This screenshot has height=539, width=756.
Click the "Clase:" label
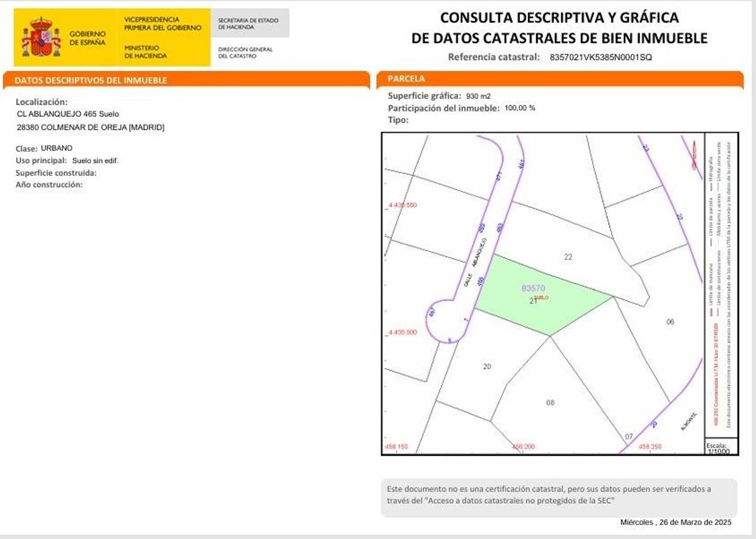26,149
